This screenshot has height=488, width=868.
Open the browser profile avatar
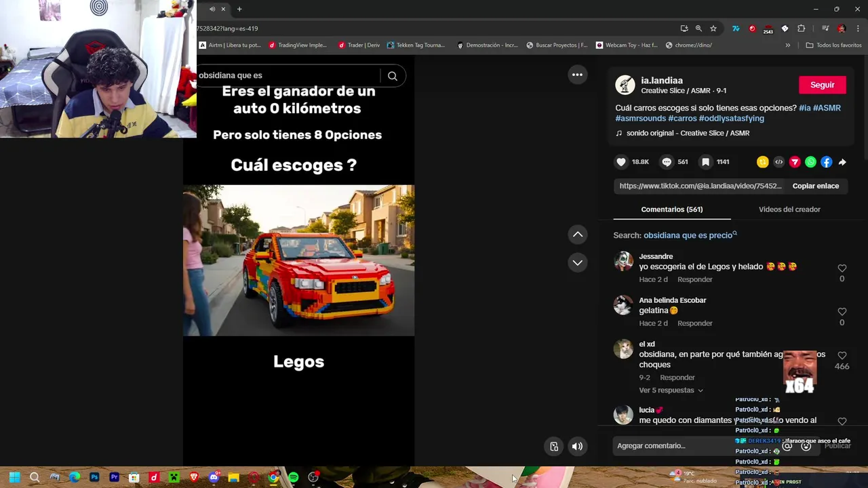842,28
